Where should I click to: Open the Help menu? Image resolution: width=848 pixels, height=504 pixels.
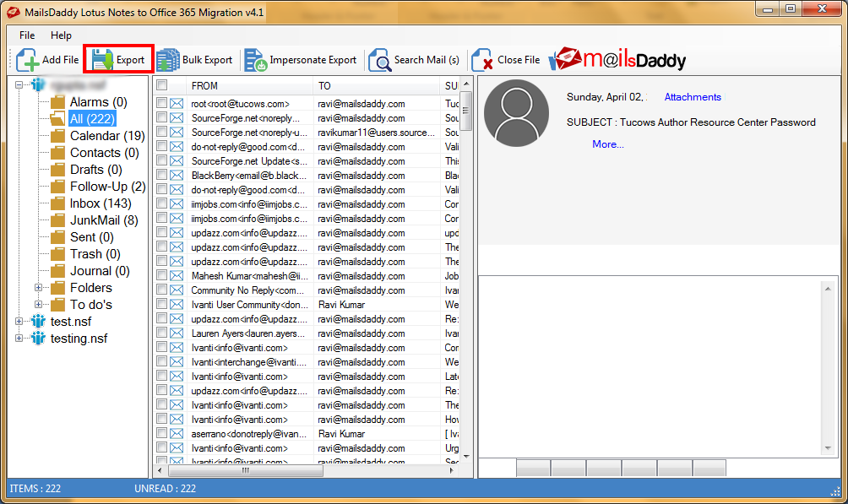tap(61, 35)
